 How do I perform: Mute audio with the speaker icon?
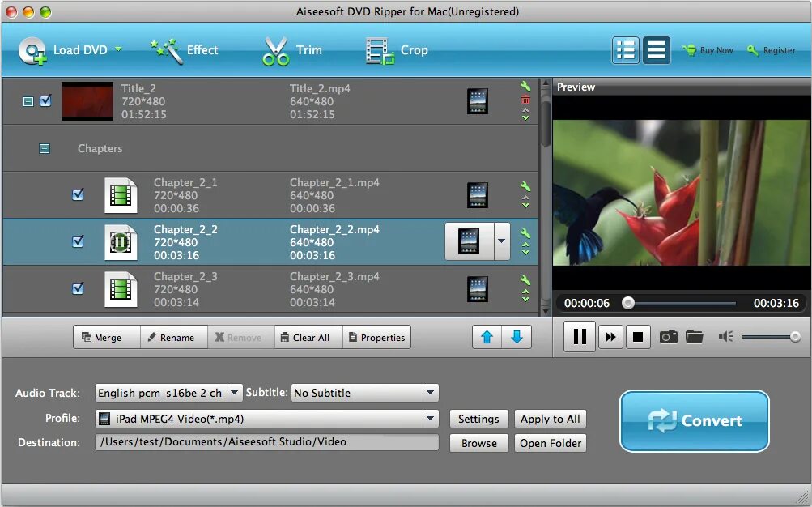point(726,337)
